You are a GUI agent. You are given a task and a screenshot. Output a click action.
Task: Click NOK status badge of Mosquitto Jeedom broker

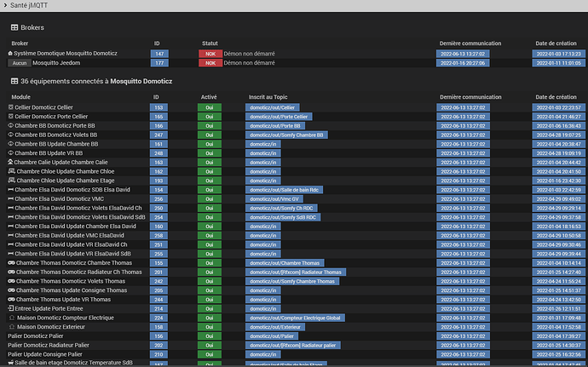tap(210, 63)
